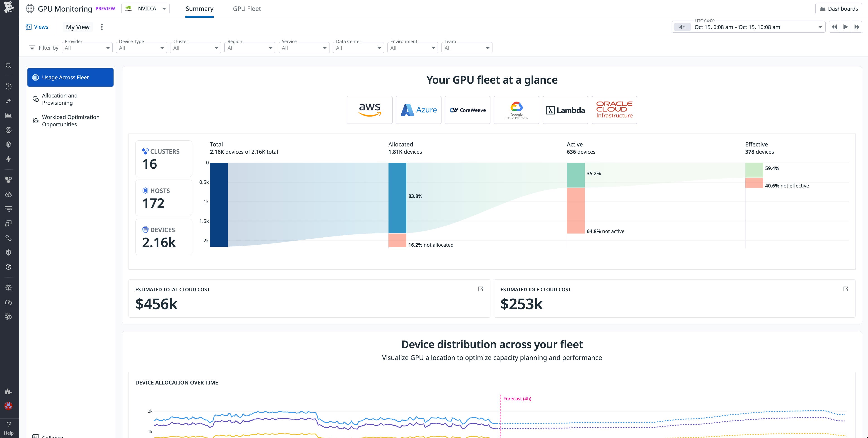Open the NVIDIA provider selector
Image resolution: width=868 pixels, height=438 pixels.
pyautogui.click(x=145, y=8)
